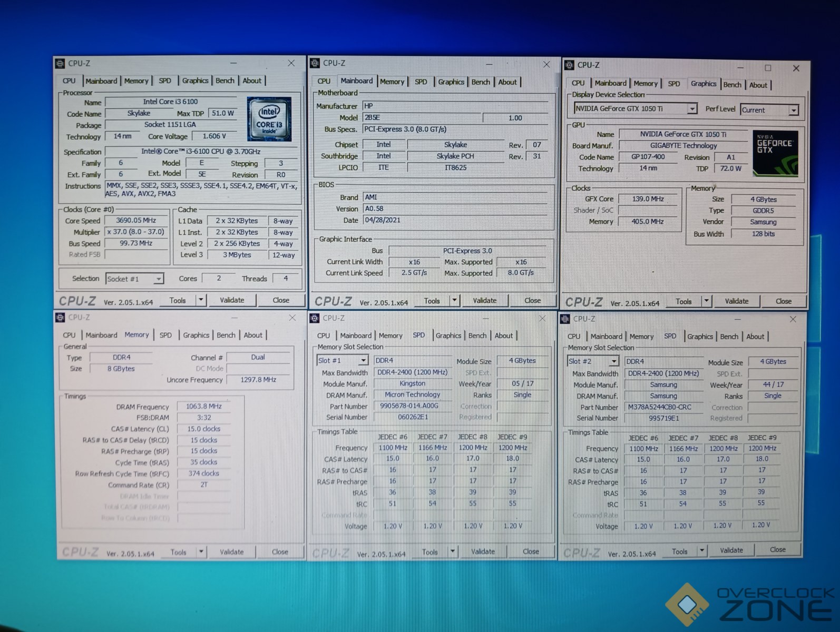Click the LPCIO chip value IT8625
The height and width of the screenshot is (632, 840).
pyautogui.click(x=455, y=167)
